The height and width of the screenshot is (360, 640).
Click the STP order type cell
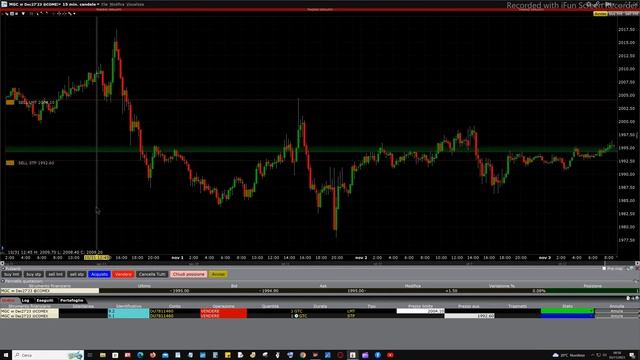(x=351, y=316)
